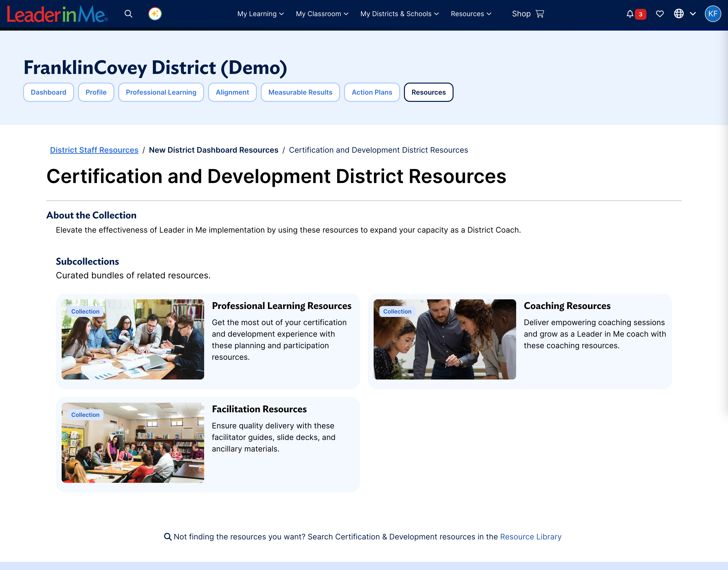Open the shopping cart icon
This screenshot has width=728, height=570.
coord(540,14)
